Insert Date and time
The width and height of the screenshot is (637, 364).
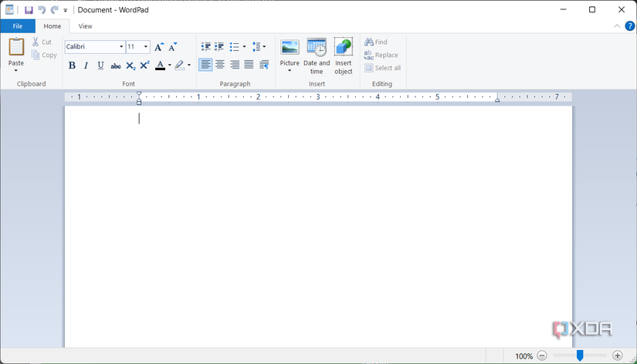[x=317, y=56]
